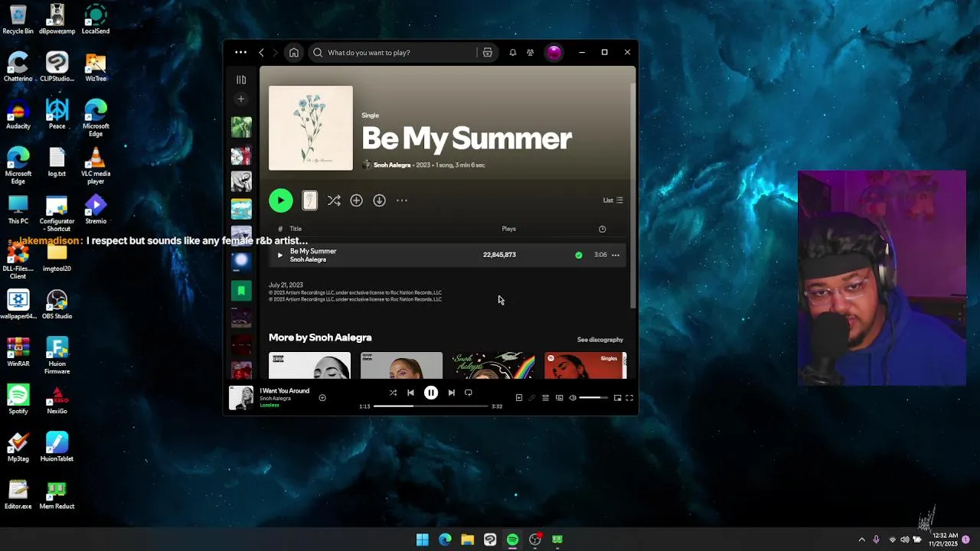The height and width of the screenshot is (551, 980).
Task: Expand Your Library sidebar
Action: click(241, 80)
